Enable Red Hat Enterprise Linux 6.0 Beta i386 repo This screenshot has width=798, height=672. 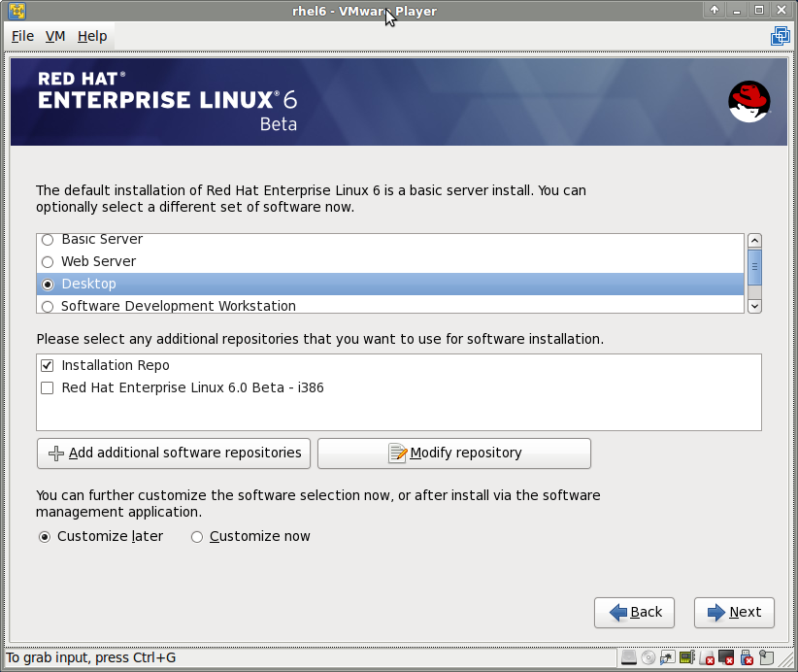(48, 387)
